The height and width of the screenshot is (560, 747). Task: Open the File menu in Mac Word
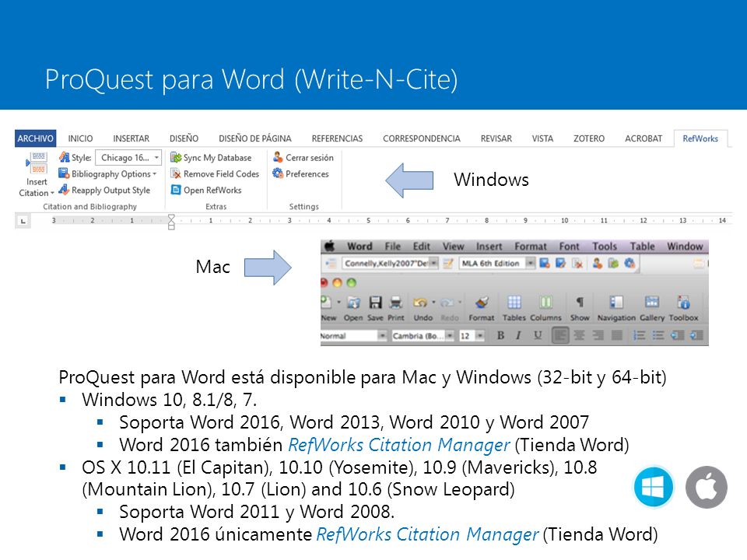[x=392, y=247]
